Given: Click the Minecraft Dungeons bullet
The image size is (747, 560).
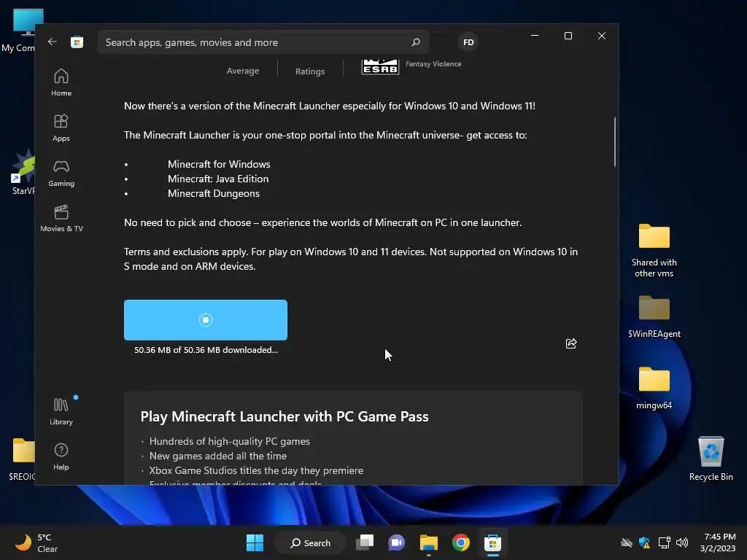Looking at the screenshot, I should pyautogui.click(x=214, y=193).
